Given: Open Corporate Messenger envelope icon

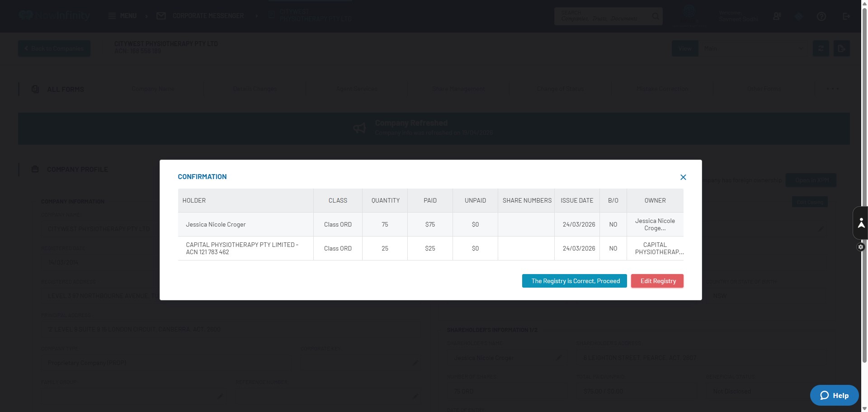Looking at the screenshot, I should [x=161, y=16].
